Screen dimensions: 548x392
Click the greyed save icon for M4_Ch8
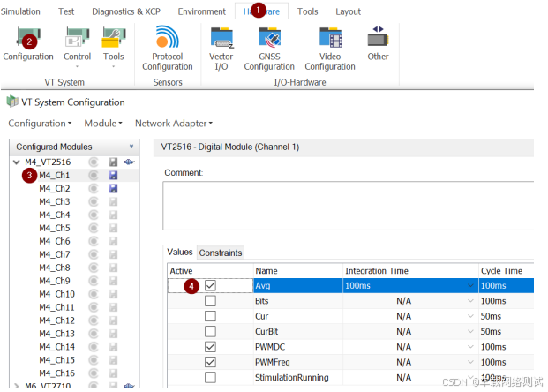[113, 268]
